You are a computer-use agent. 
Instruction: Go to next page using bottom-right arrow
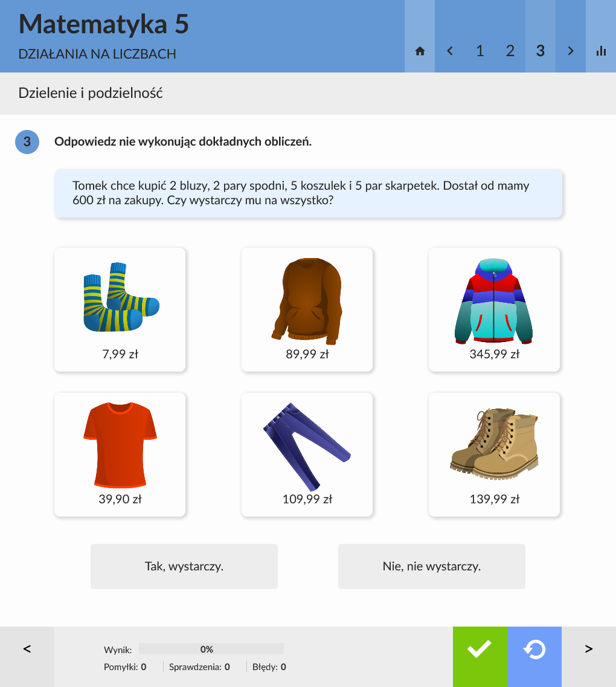(589, 649)
